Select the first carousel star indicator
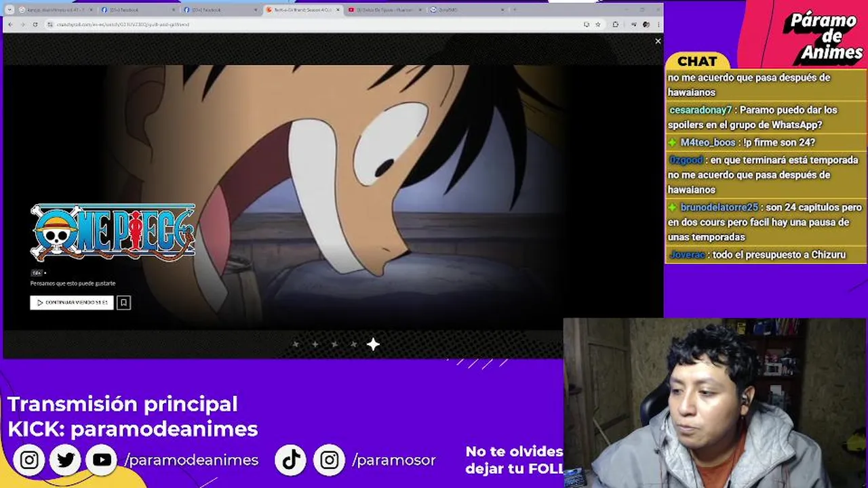 pyautogui.click(x=296, y=344)
